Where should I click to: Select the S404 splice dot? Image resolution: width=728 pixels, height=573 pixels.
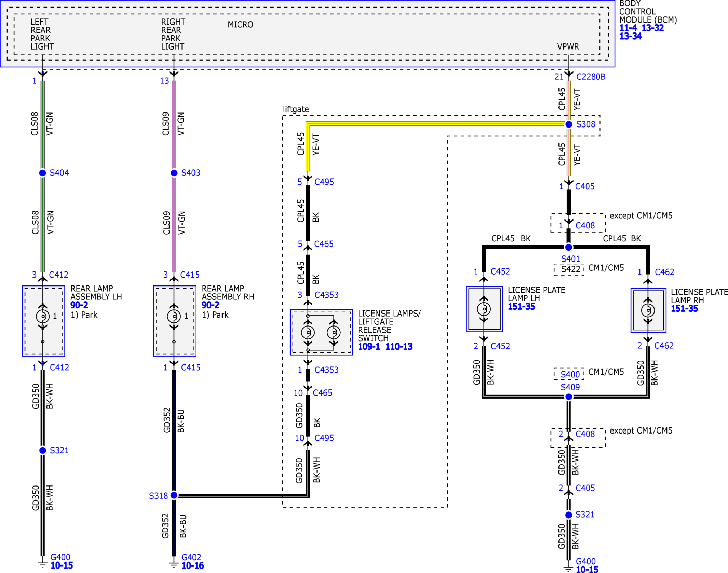click(43, 173)
